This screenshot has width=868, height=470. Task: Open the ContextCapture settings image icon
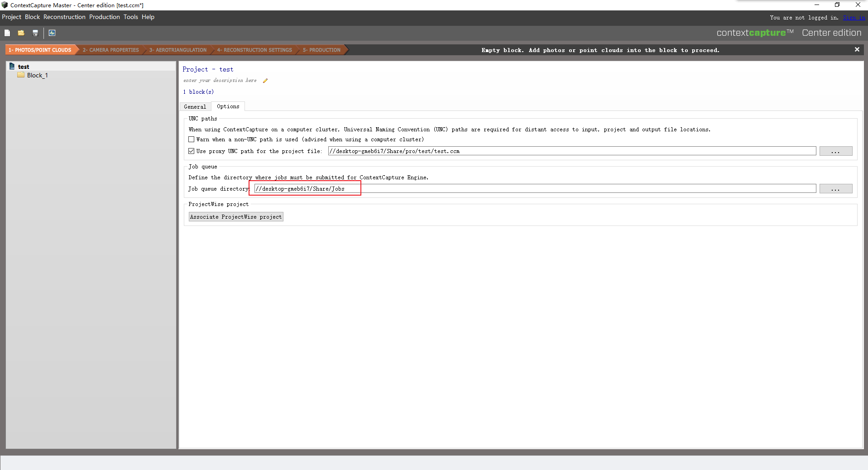pos(52,33)
